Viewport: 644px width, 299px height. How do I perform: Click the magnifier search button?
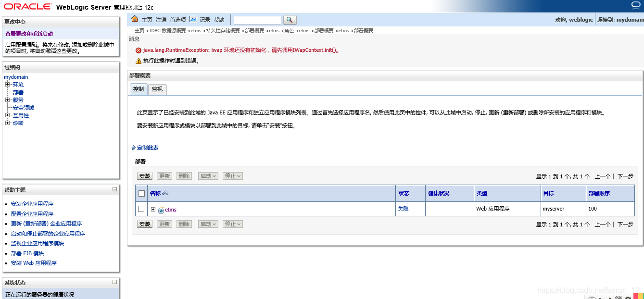[290, 20]
